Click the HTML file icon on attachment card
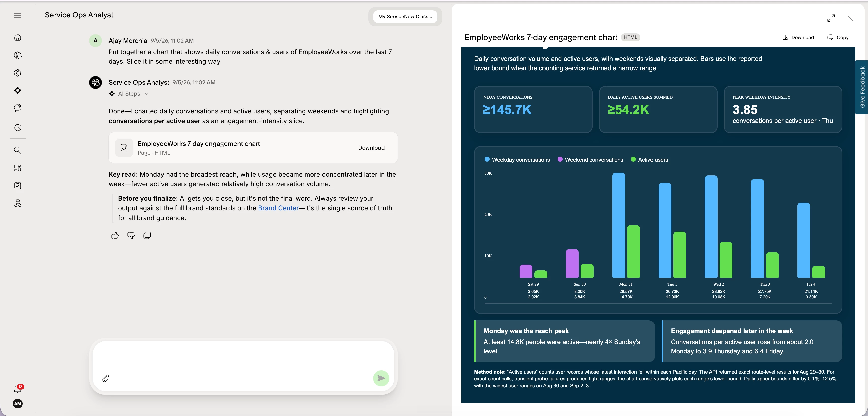 tap(124, 148)
